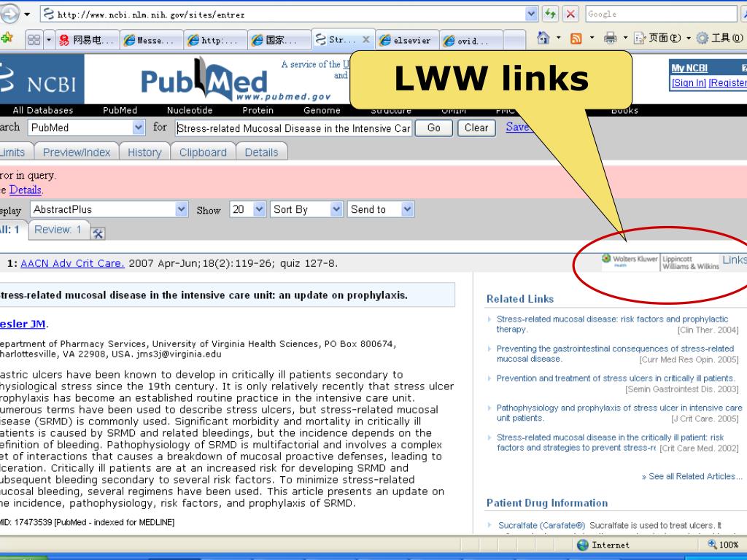Open Prevention and treatment of stress ulcers link
Screen dimensions: 747x560
(x=616, y=378)
